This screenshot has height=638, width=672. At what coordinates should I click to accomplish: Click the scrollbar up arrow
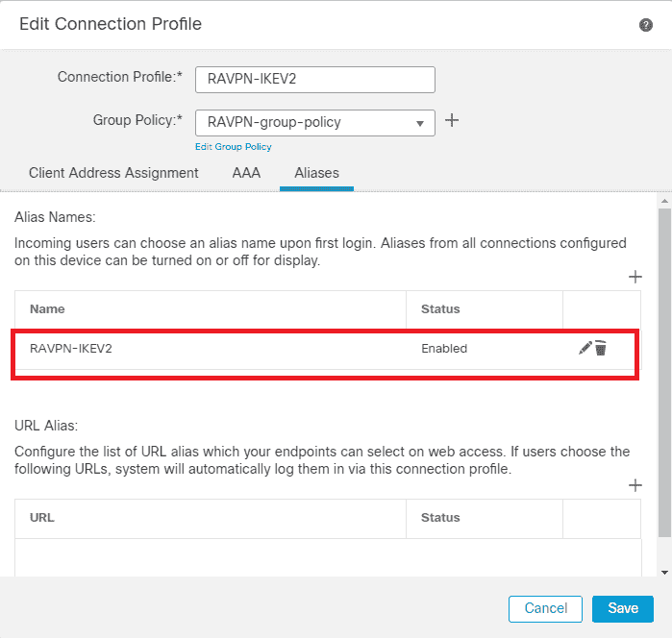pyautogui.click(x=664, y=201)
